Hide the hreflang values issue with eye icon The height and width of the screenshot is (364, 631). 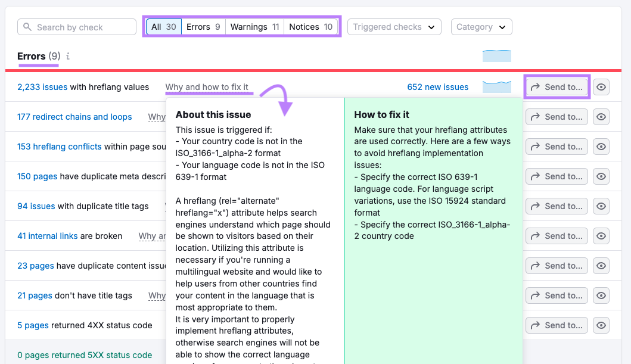(601, 87)
